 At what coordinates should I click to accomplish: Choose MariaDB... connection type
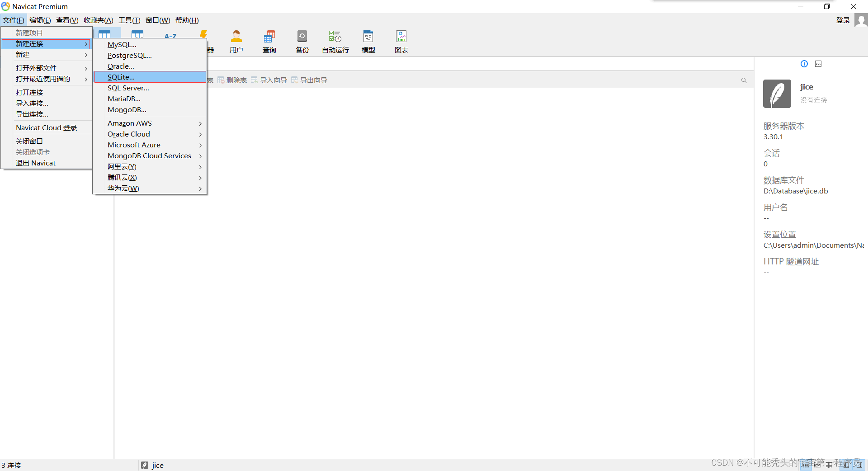[x=150, y=99]
